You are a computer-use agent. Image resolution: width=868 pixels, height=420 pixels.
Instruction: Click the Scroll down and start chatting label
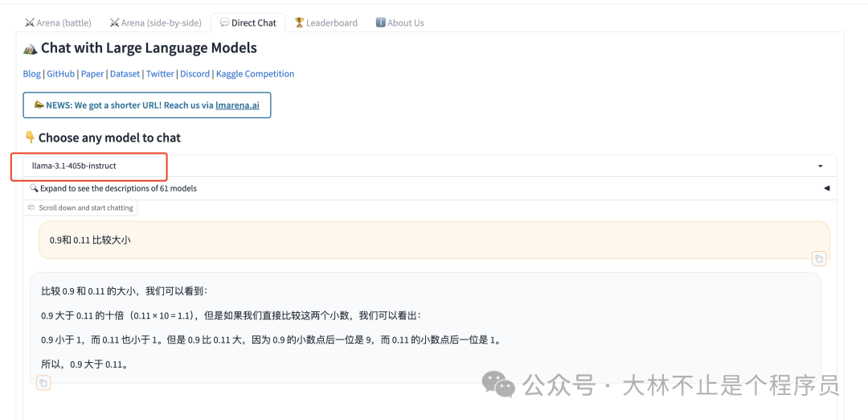pos(81,208)
